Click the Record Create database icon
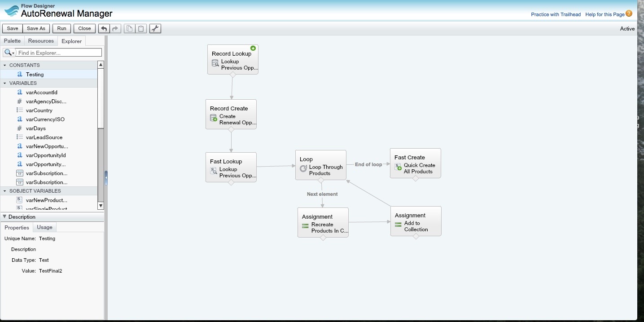Screen dimensions: 644x322 (213, 118)
